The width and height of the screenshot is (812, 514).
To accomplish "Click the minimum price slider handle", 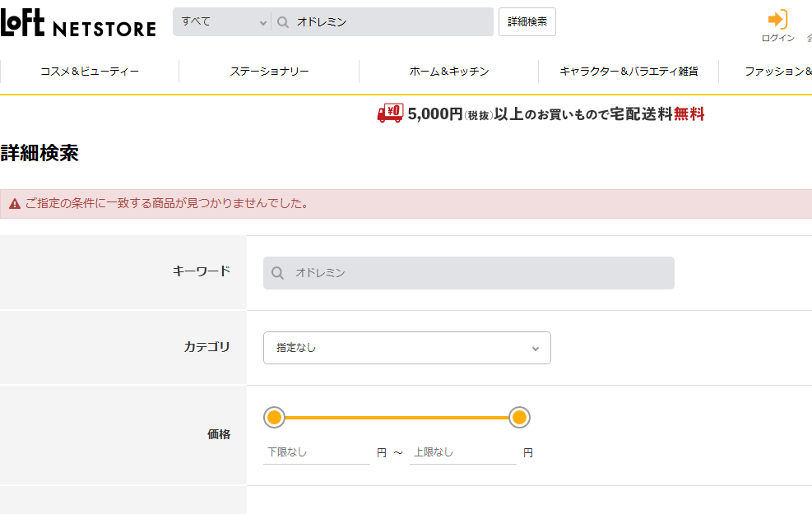I will (x=275, y=417).
